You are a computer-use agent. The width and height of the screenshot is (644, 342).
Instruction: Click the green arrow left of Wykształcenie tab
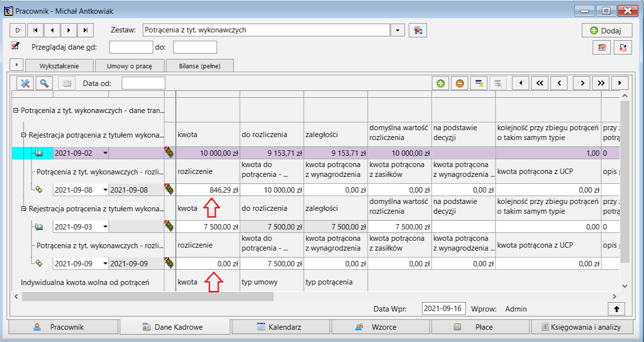pos(17,65)
